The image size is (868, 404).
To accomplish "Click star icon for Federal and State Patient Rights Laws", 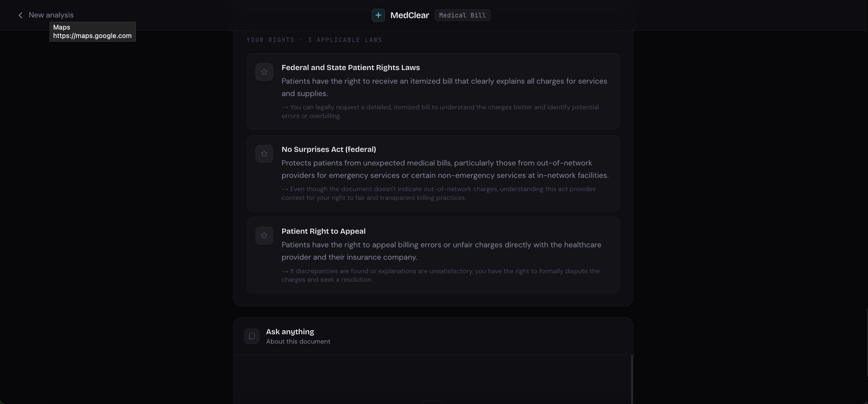I will (264, 72).
